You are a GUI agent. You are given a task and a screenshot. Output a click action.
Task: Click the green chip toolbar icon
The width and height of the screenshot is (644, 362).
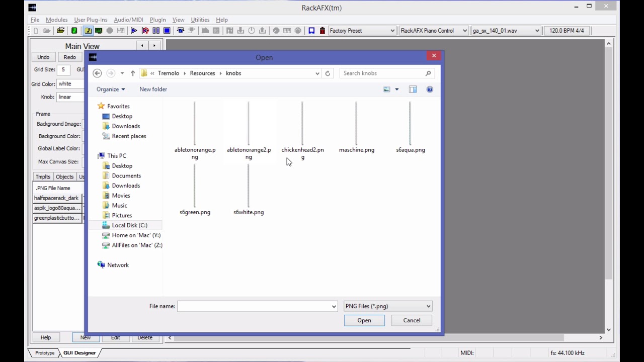(74, 31)
